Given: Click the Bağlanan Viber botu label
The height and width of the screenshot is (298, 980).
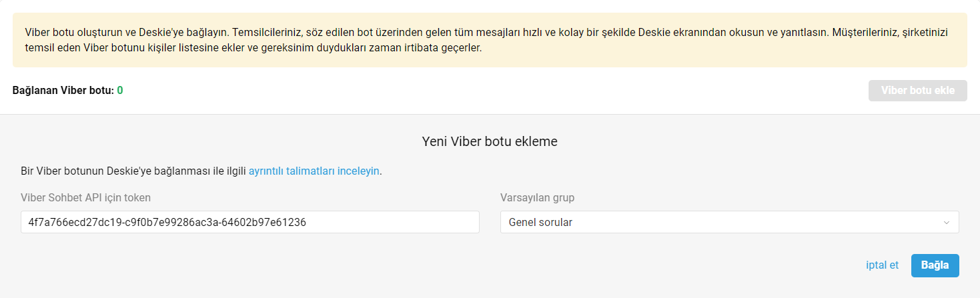Looking at the screenshot, I should [x=63, y=90].
